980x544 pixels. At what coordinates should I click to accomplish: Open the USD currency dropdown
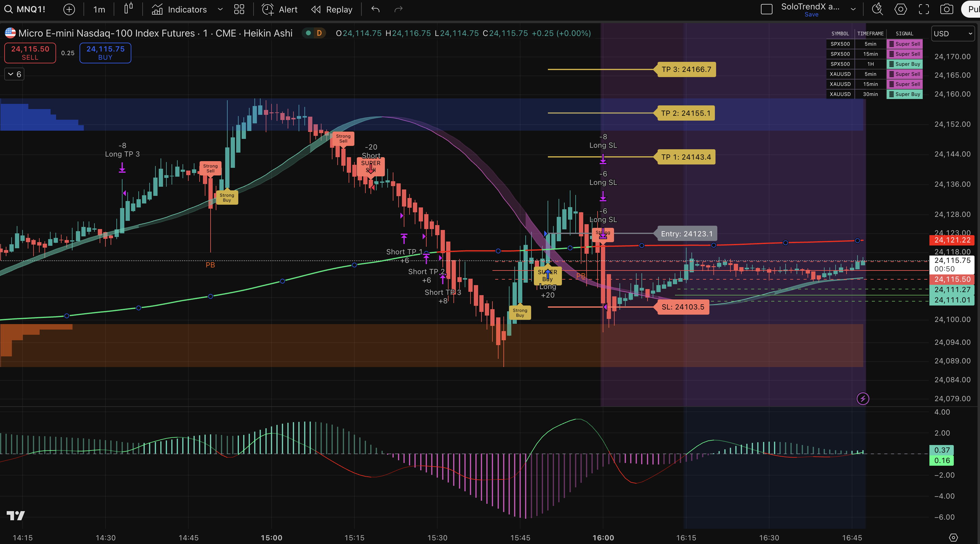pos(952,34)
